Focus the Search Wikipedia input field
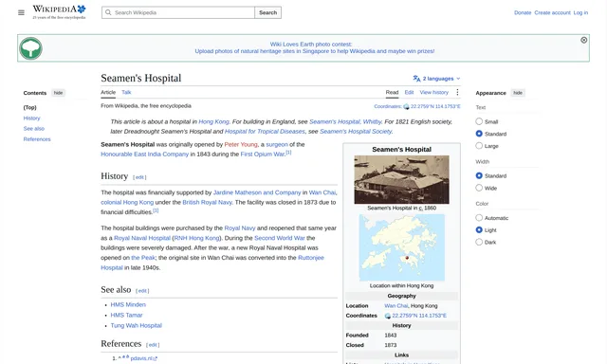The image size is (607, 364). click(178, 12)
